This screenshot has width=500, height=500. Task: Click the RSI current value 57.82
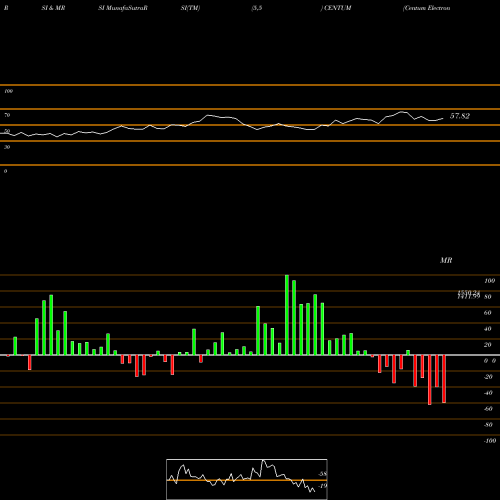click(x=460, y=116)
